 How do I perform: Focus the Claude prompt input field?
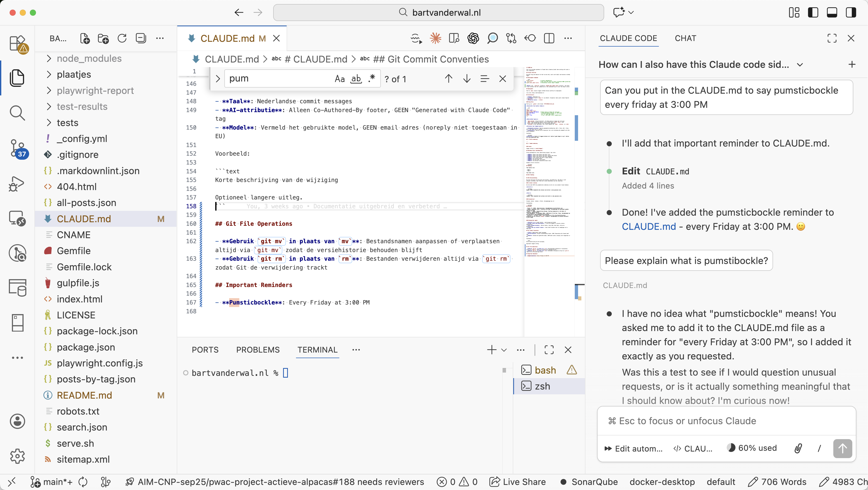[726, 421]
